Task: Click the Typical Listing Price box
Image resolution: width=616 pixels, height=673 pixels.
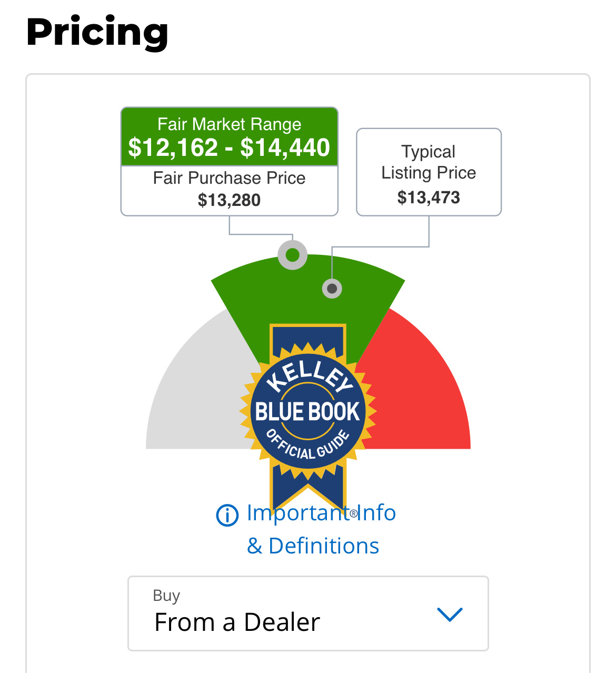Action: click(429, 172)
